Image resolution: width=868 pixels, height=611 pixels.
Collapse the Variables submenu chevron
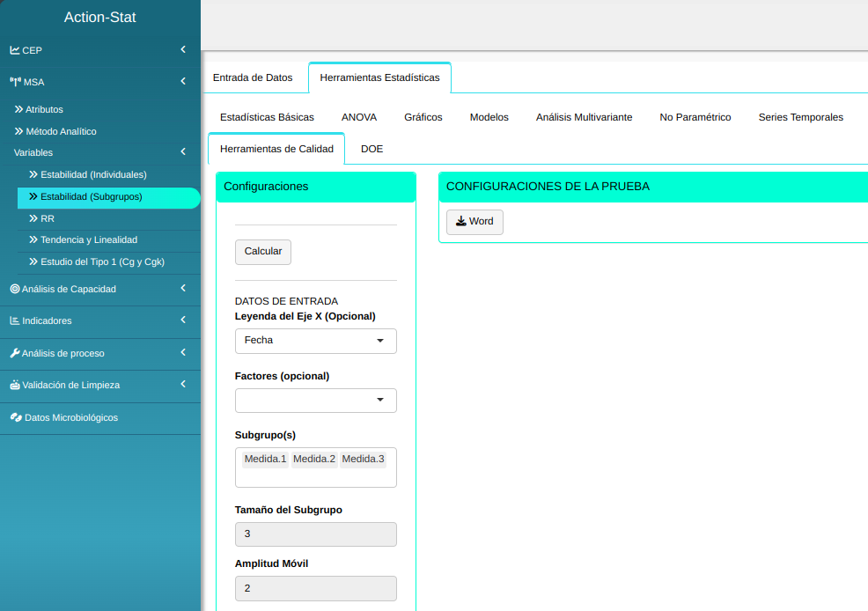click(x=183, y=152)
